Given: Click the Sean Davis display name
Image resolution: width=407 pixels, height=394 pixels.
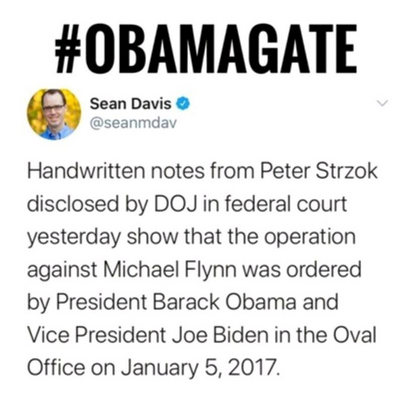Looking at the screenshot, I should tap(131, 104).
